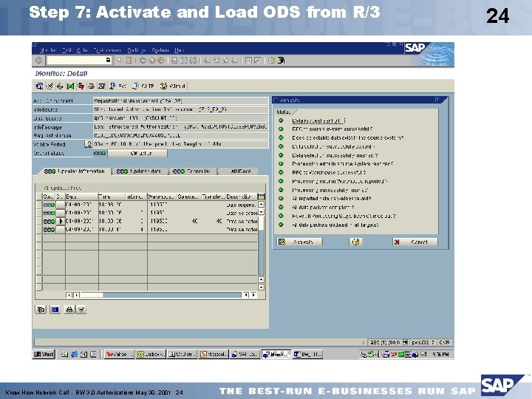Switch to the All IDocs tab
This screenshot has width=532, height=399.
point(239,171)
